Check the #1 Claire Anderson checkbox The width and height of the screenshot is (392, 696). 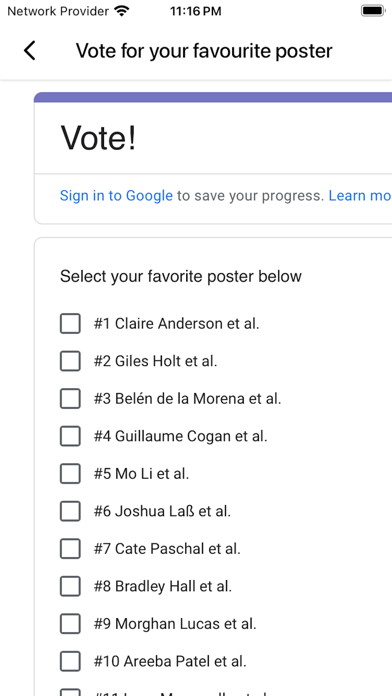[x=70, y=323]
